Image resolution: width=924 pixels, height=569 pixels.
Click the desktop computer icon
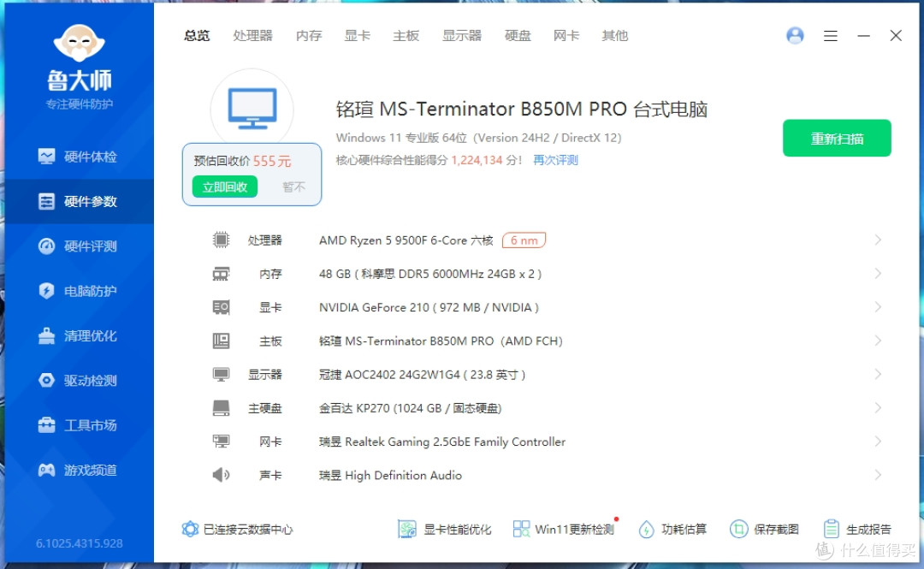coord(252,109)
